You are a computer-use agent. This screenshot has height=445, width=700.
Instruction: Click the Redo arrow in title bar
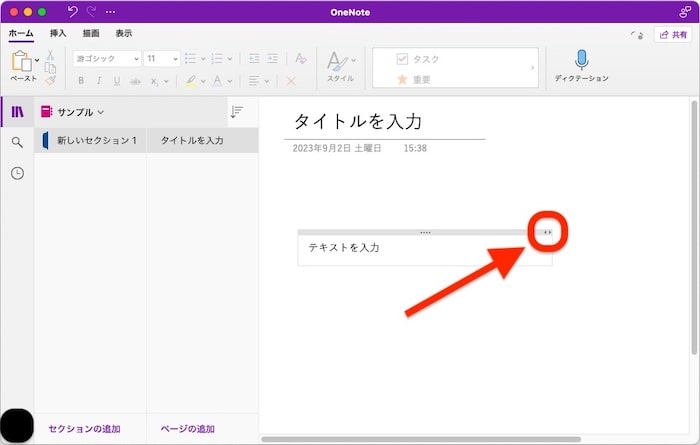pyautogui.click(x=92, y=12)
